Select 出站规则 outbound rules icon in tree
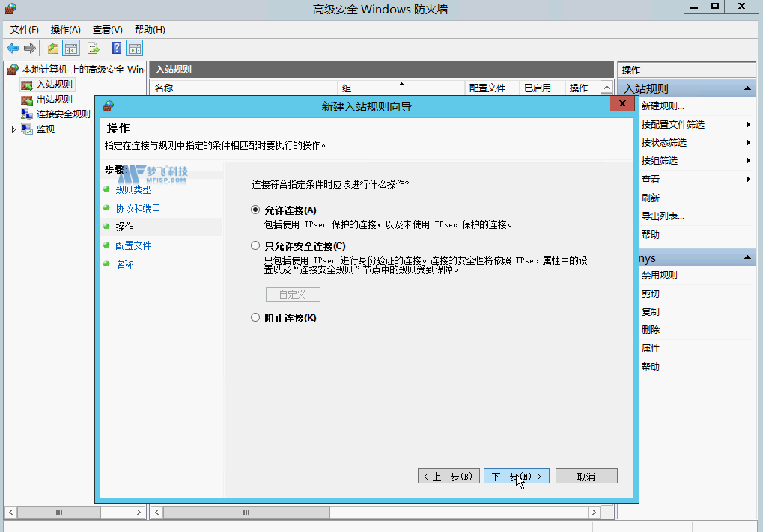763x532 pixels. tap(27, 100)
